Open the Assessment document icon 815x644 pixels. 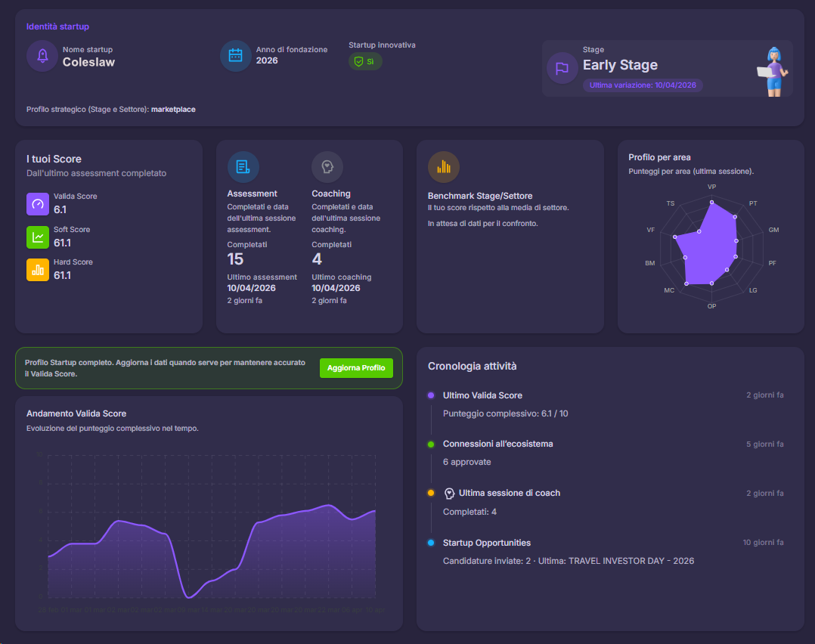pos(243,166)
